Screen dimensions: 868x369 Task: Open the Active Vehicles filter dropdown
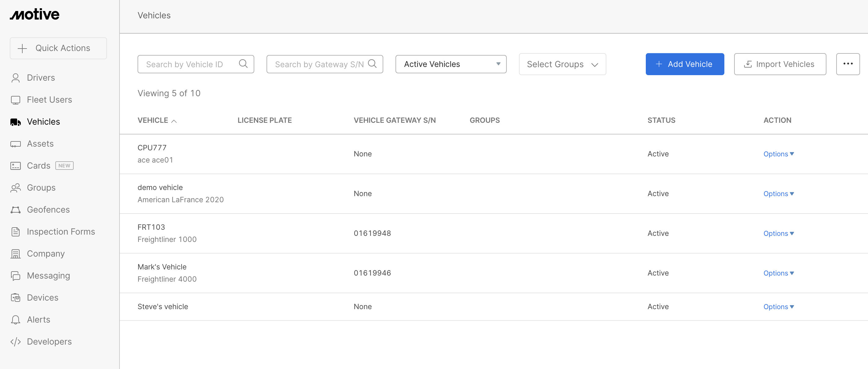pyautogui.click(x=451, y=64)
